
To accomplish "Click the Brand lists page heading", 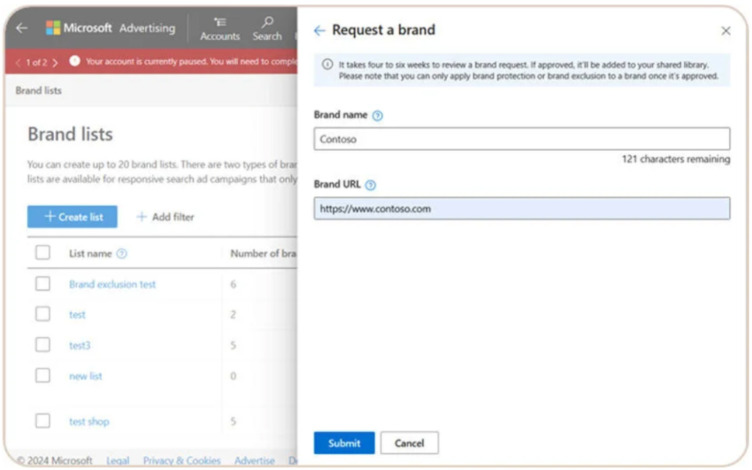I will click(70, 134).
